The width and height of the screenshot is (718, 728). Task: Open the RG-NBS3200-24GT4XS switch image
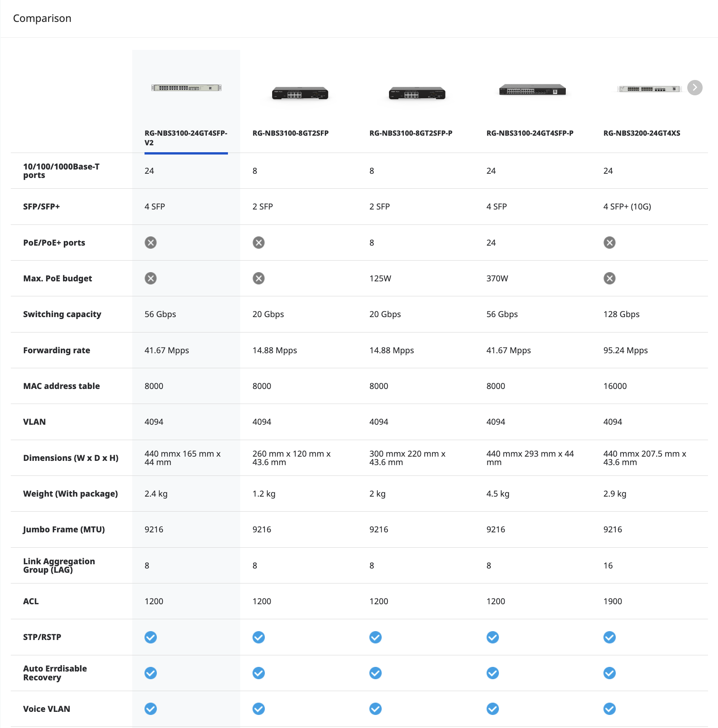[649, 89]
